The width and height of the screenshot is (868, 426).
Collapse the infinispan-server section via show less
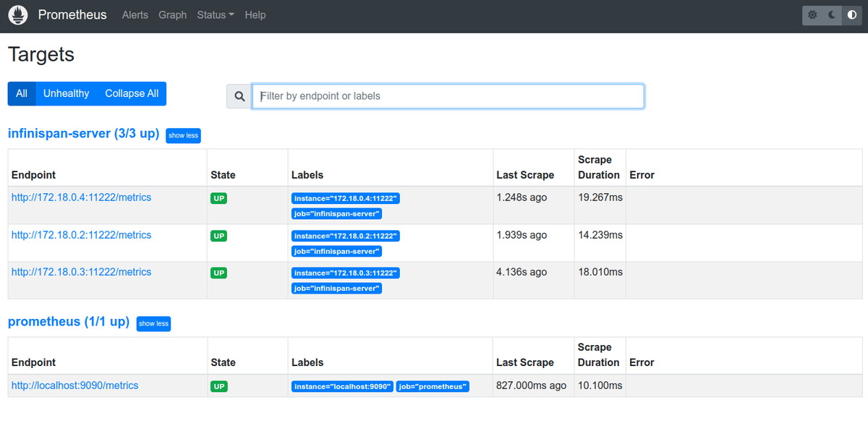(x=183, y=135)
